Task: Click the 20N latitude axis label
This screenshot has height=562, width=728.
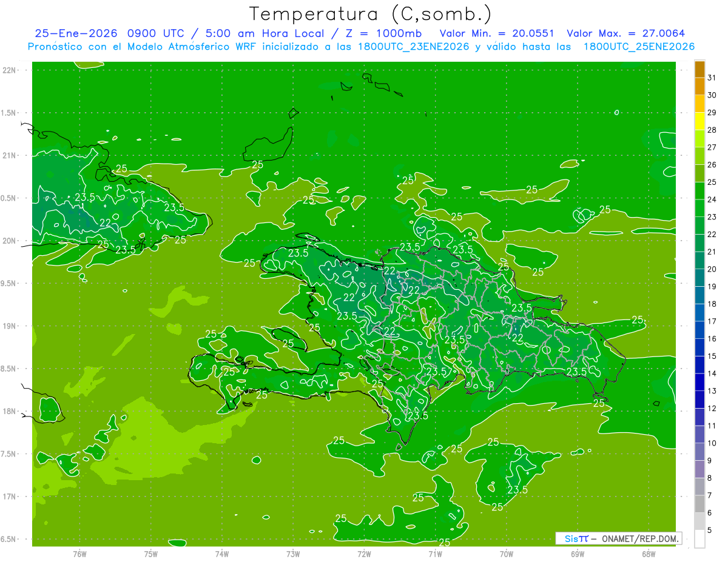Action: [x=10, y=241]
